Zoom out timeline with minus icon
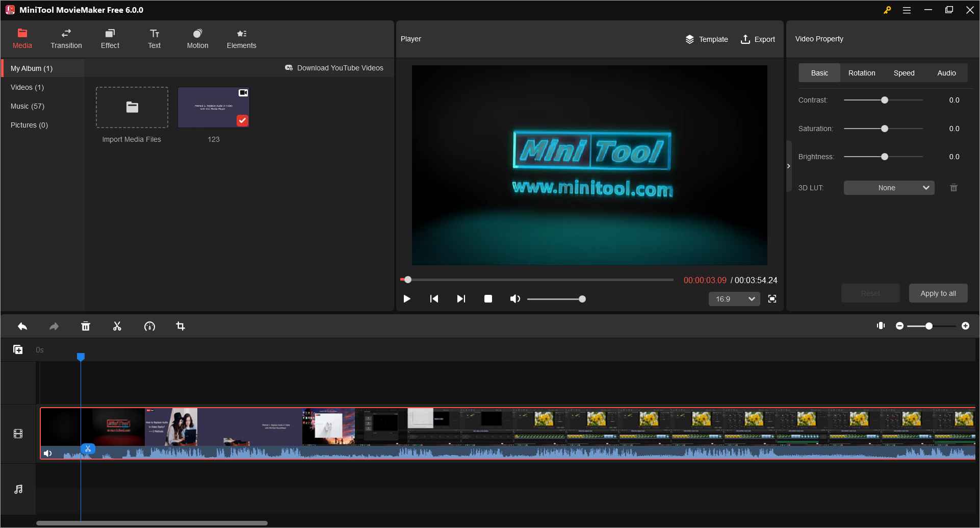Screen dimensions: 980x528 click(x=899, y=326)
